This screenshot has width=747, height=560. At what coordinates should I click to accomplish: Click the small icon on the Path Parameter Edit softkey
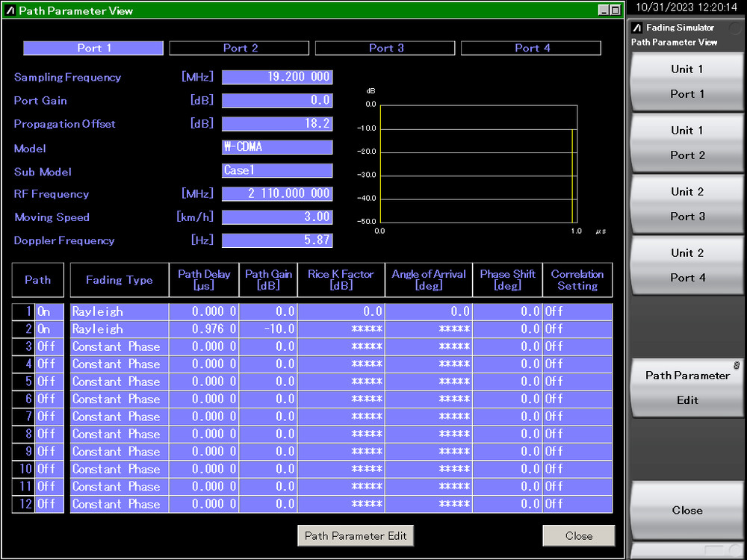pyautogui.click(x=737, y=366)
